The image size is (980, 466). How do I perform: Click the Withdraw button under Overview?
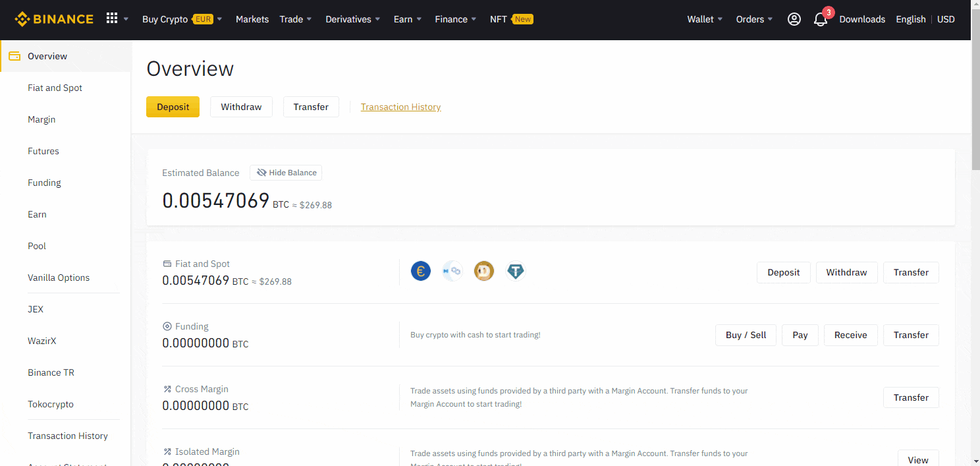click(241, 107)
